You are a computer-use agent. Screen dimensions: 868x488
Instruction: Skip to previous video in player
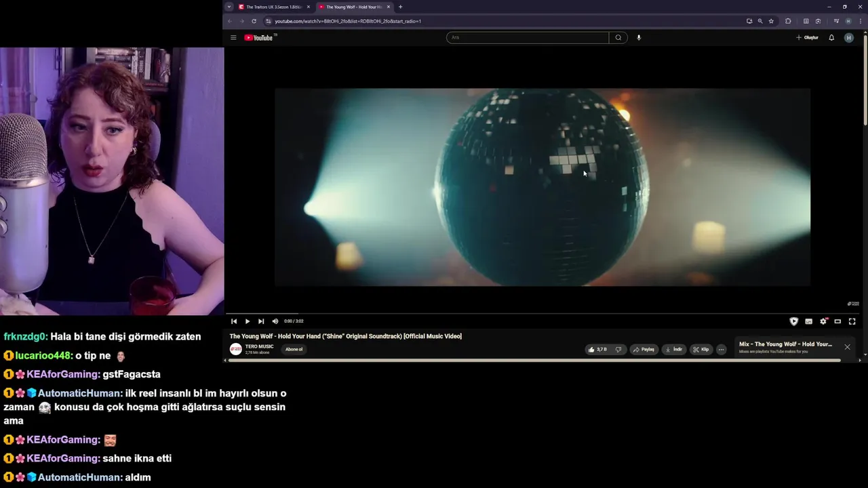[234, 321]
